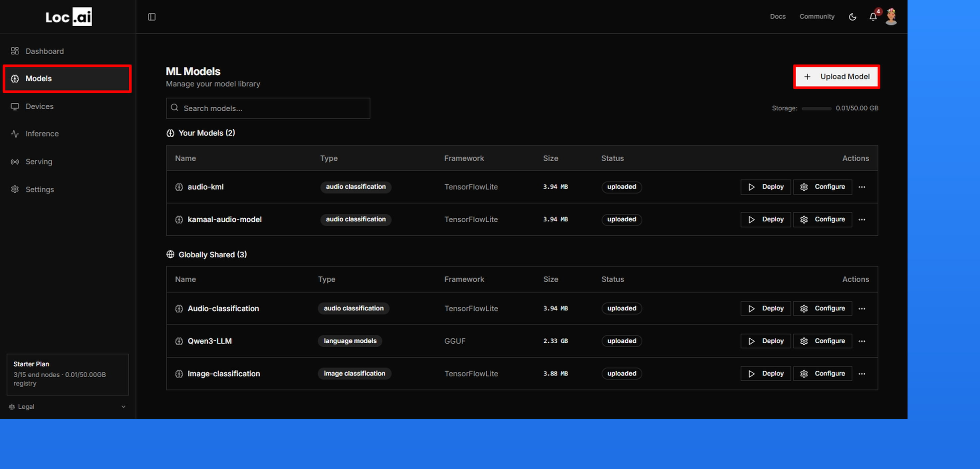Open the Qwen3-LLM model name
This screenshot has width=980, height=469.
210,341
